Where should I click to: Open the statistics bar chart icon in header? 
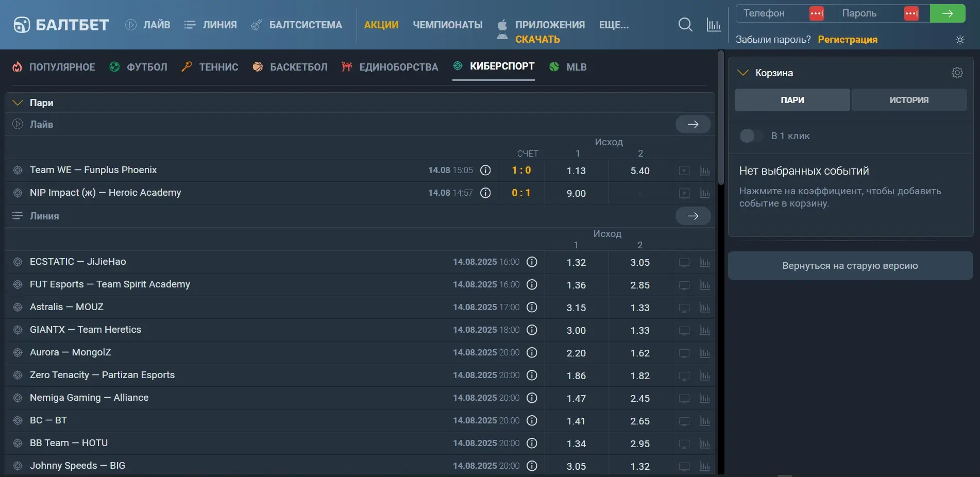(713, 25)
